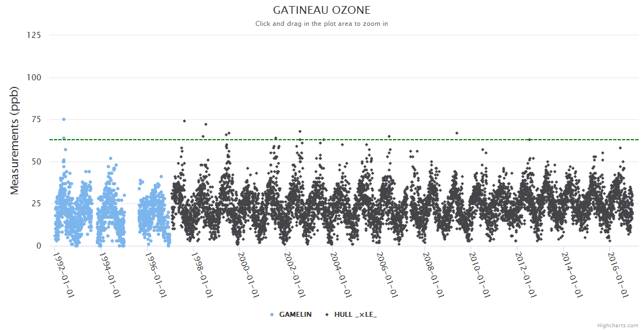Click the 2016-01-01 x-axis label
This screenshot has height=330, width=644.
(x=618, y=274)
